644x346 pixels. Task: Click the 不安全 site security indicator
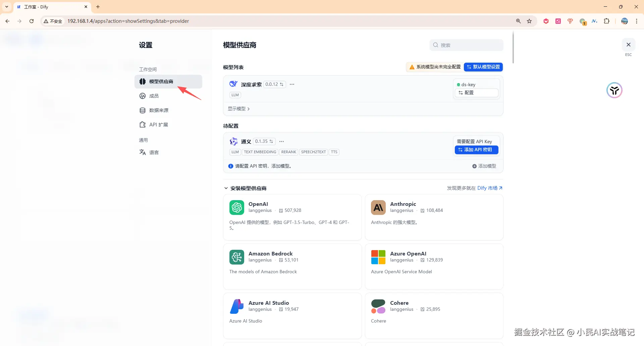point(53,21)
